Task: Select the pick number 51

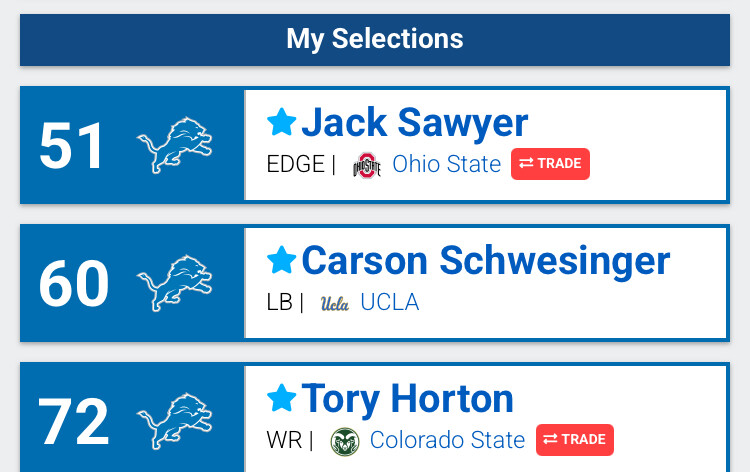Action: click(x=72, y=146)
